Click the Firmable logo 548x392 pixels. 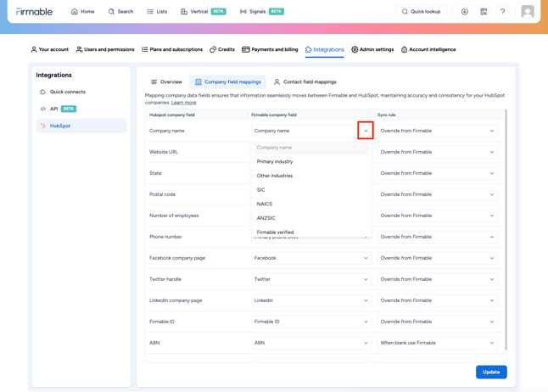click(34, 12)
